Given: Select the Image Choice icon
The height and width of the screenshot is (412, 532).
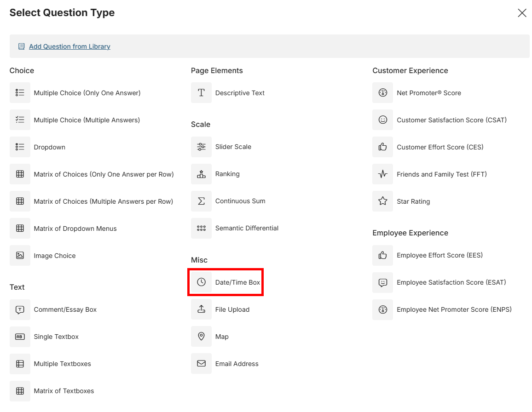Looking at the screenshot, I should (20, 255).
